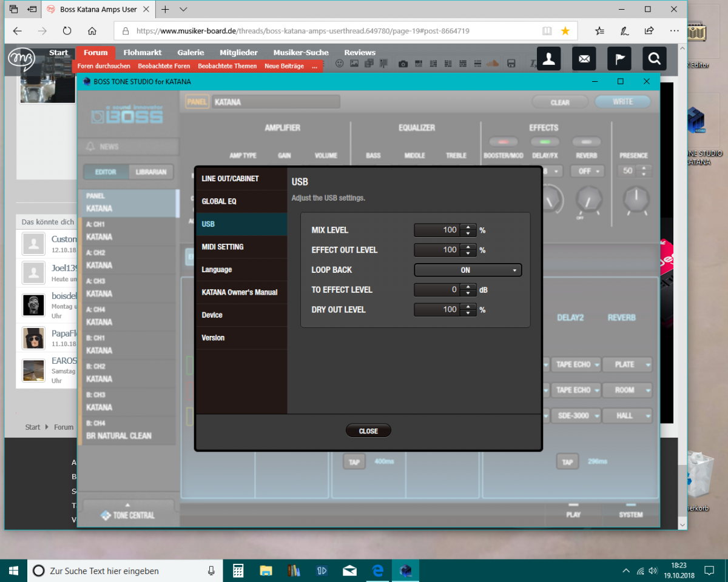
Task: Toggle reading view in address bar
Action: [547, 31]
